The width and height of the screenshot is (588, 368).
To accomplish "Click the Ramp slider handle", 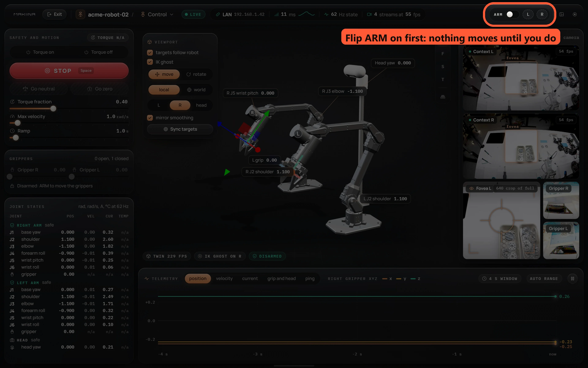I will [16, 138].
